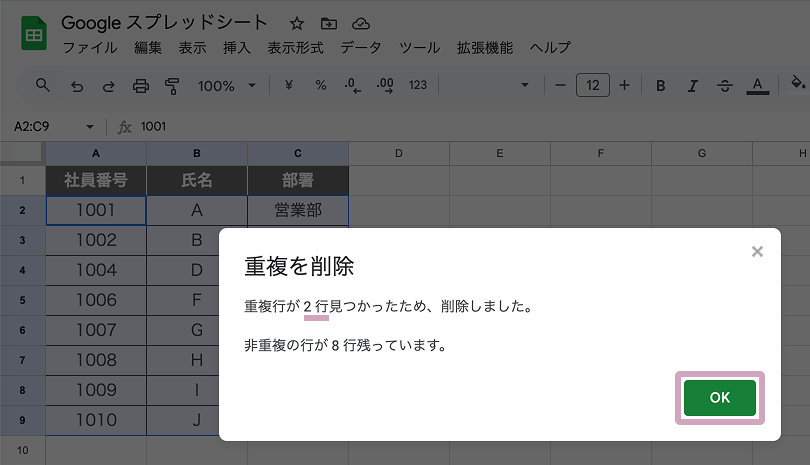810x465 pixels.
Task: Open the ツール menu
Action: pos(419,48)
